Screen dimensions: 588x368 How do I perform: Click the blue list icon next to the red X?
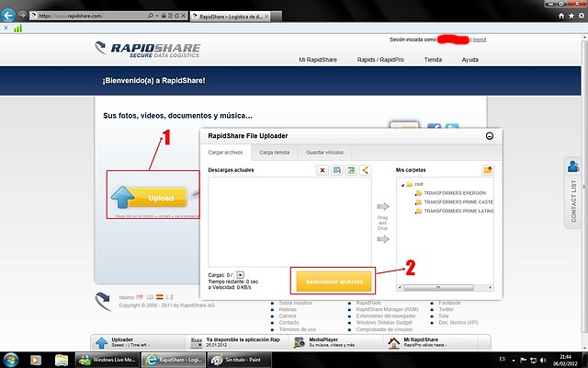(x=337, y=170)
